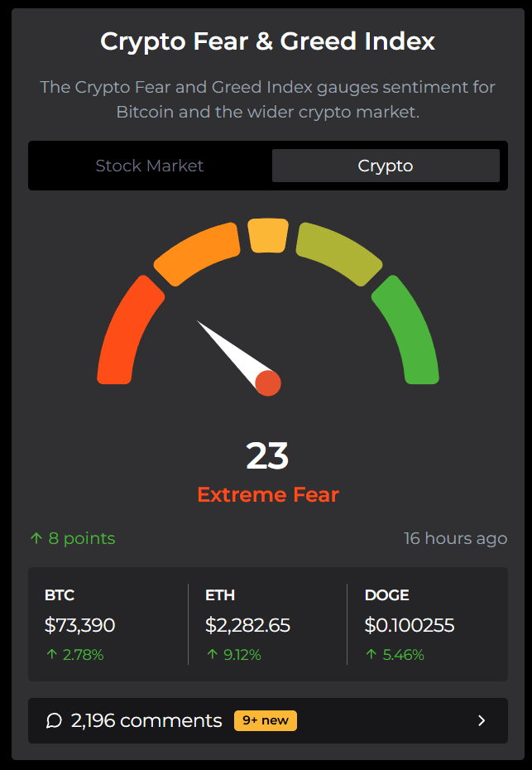Expand comments with the right chevron
532x770 pixels.
pyautogui.click(x=482, y=720)
